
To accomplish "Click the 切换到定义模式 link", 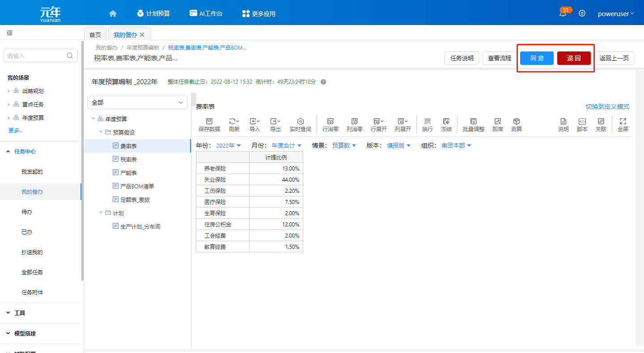I will pyautogui.click(x=607, y=106).
